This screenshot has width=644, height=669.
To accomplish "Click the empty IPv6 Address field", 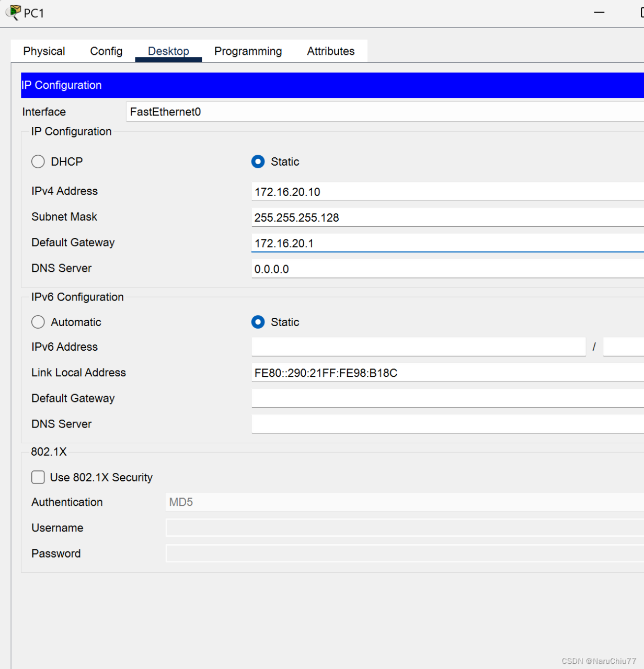I will point(418,347).
